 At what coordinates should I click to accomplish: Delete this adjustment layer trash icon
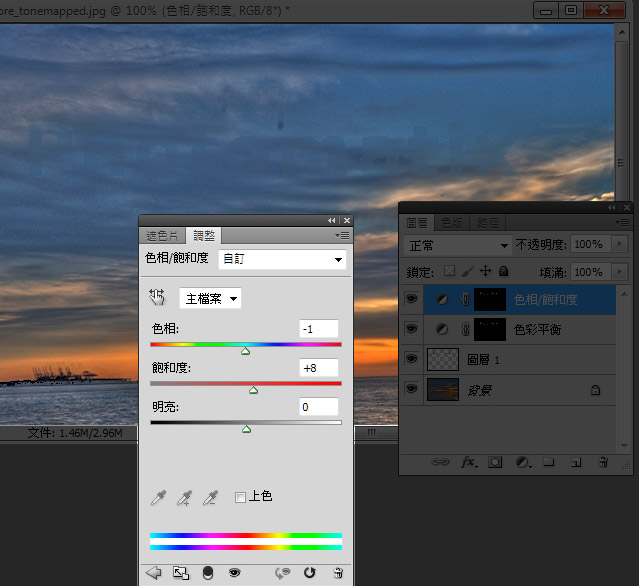pos(338,573)
